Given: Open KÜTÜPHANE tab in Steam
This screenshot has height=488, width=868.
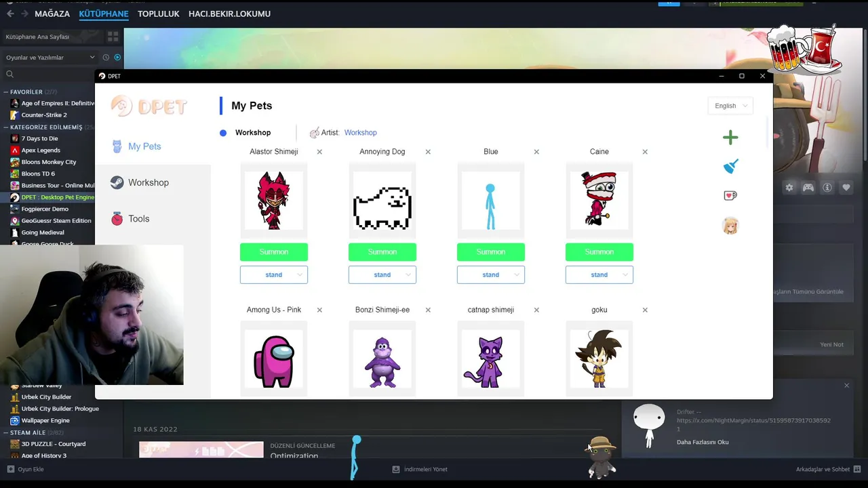Looking at the screenshot, I should 104,14.
